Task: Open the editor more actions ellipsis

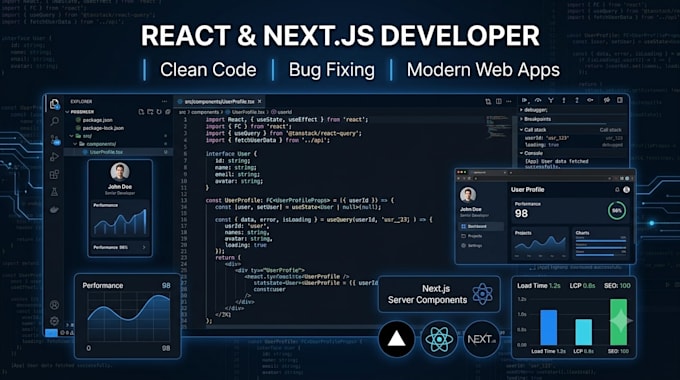Action: pos(509,102)
